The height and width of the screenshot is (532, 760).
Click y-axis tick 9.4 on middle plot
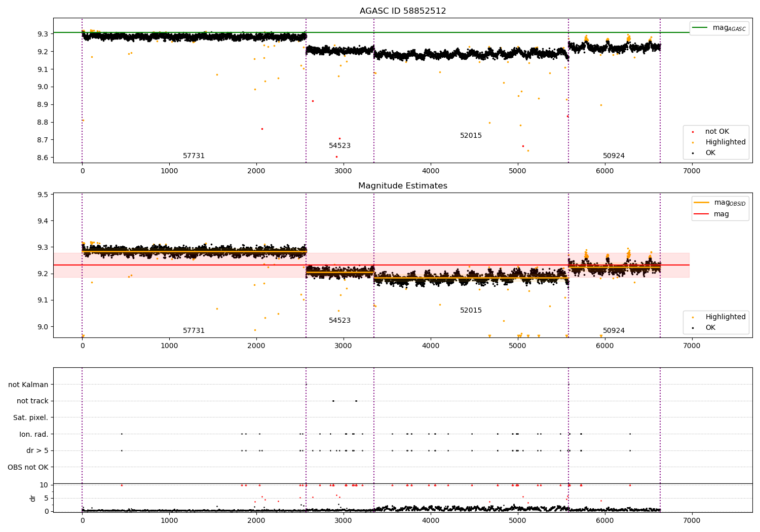pyautogui.click(x=43, y=221)
